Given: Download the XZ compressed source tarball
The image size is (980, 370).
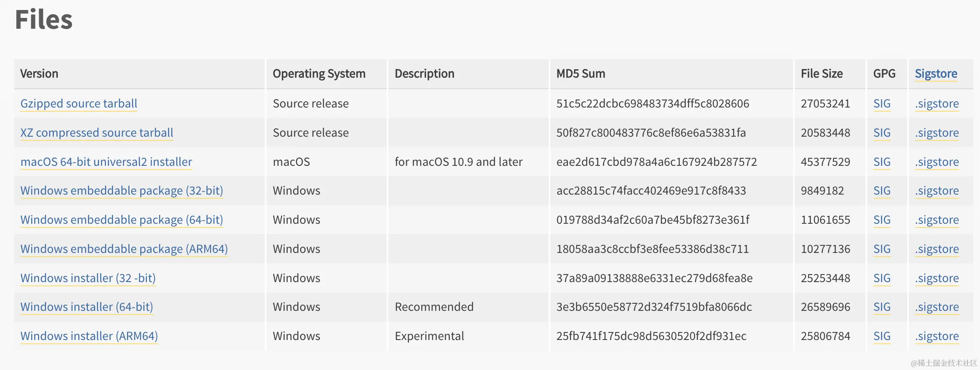Looking at the screenshot, I should coord(97,132).
